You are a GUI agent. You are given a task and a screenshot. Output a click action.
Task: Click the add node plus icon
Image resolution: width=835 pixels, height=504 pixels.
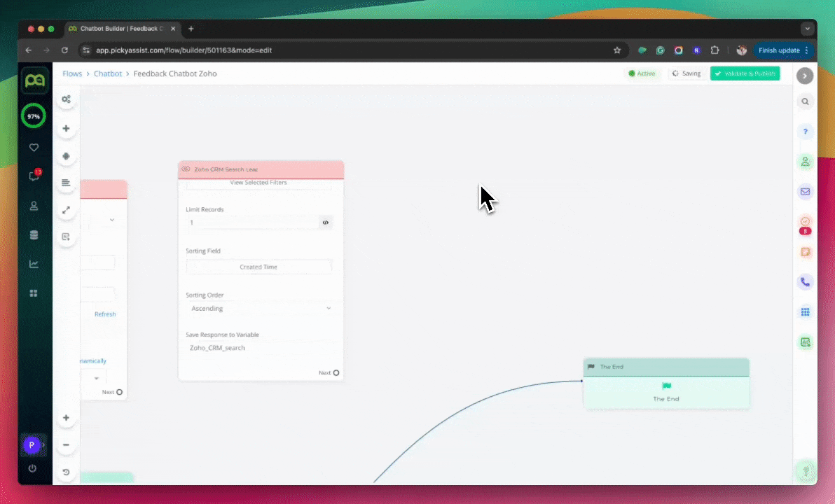[x=66, y=129]
